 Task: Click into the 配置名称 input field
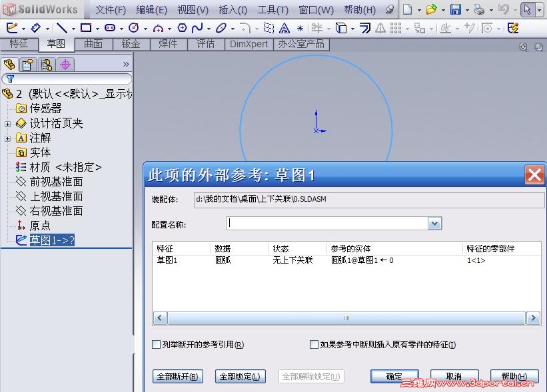pyautogui.click(x=327, y=224)
